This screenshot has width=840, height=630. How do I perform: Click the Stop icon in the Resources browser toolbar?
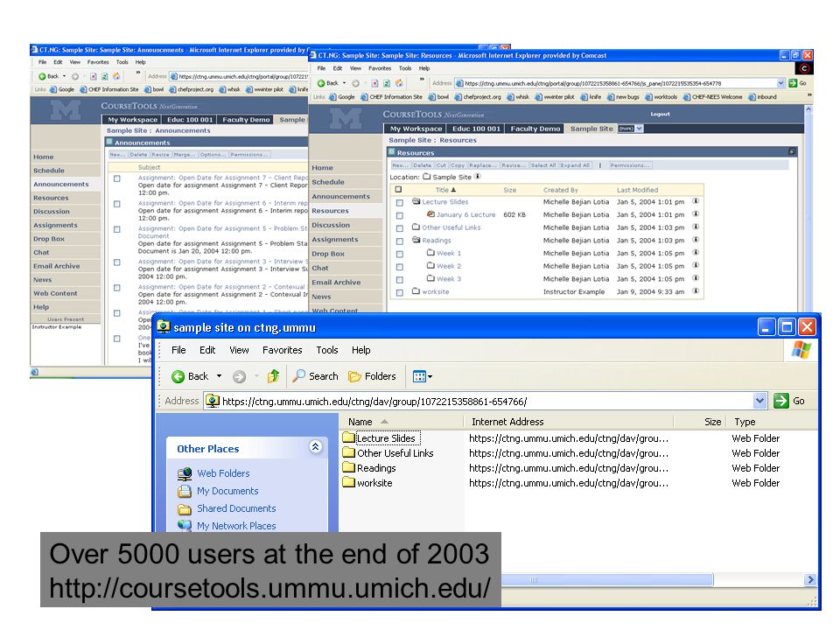pos(374,83)
